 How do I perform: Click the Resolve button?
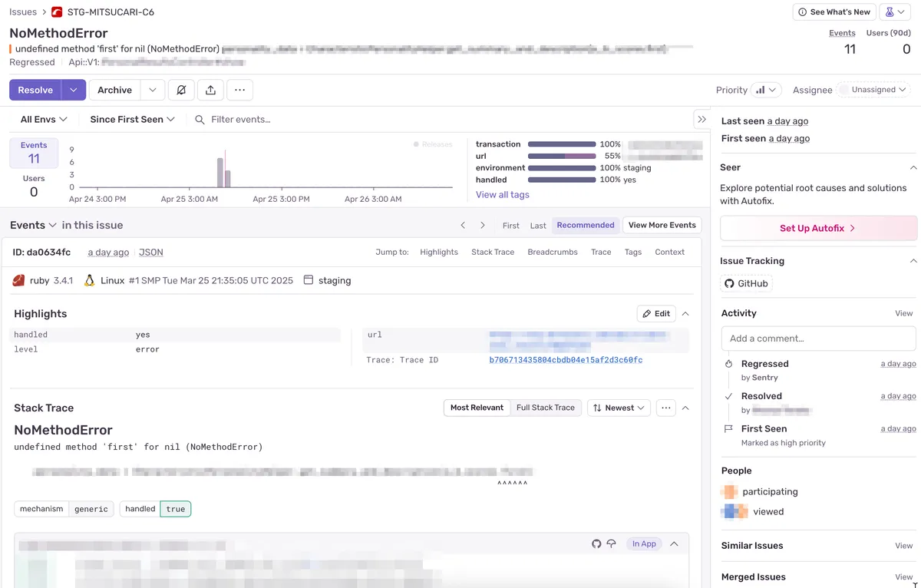point(35,90)
